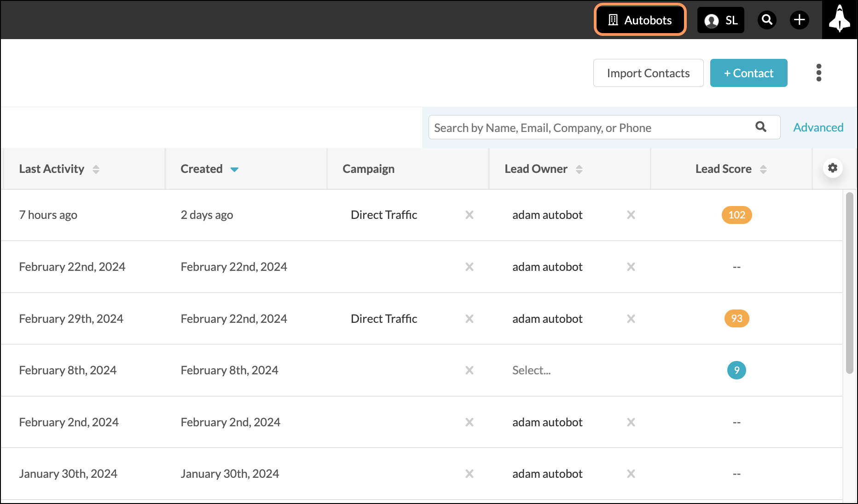Click the global search magnifier icon

pos(767,20)
